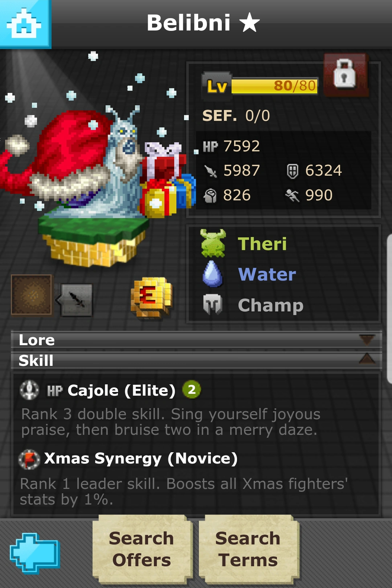Image resolution: width=392 pixels, height=588 pixels.
Task: Collapse the Skill section arrow
Action: pos(367,359)
